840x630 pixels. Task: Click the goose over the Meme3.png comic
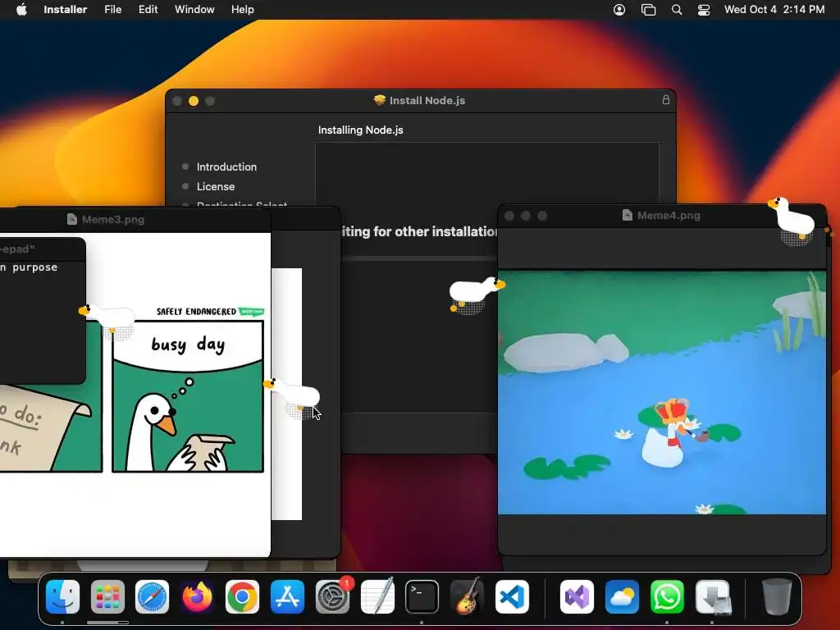107,321
